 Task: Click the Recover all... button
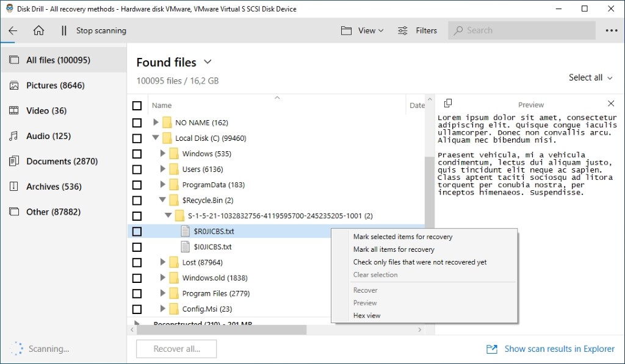[x=176, y=349]
